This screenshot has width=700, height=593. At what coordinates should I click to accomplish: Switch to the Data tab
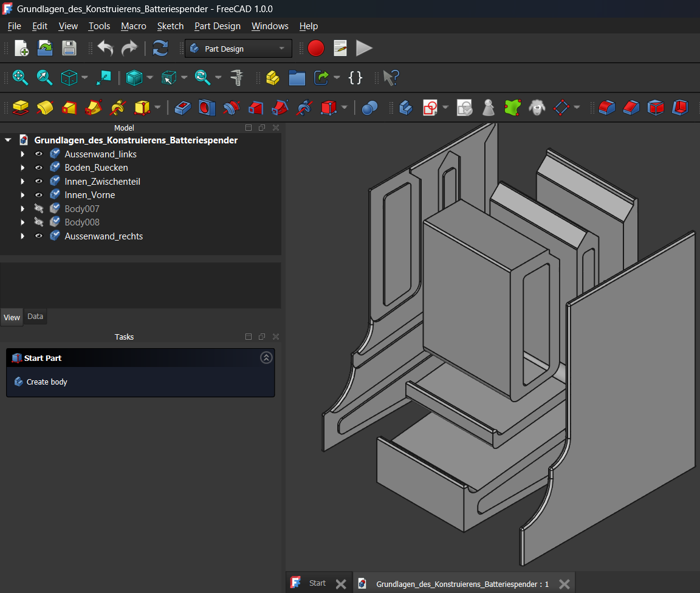click(35, 316)
